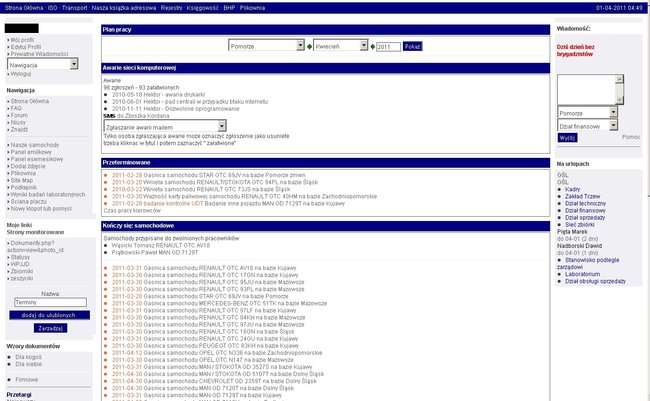Open the Kwiecień month dropdown
The image size is (650, 401).
(x=343, y=46)
